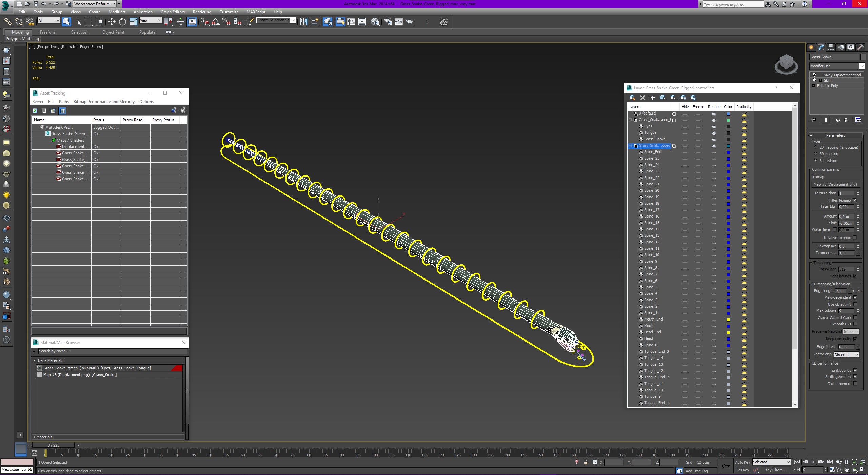Viewport: 868px width, 475px height.
Task: Click the Set Key button
Action: click(x=742, y=470)
